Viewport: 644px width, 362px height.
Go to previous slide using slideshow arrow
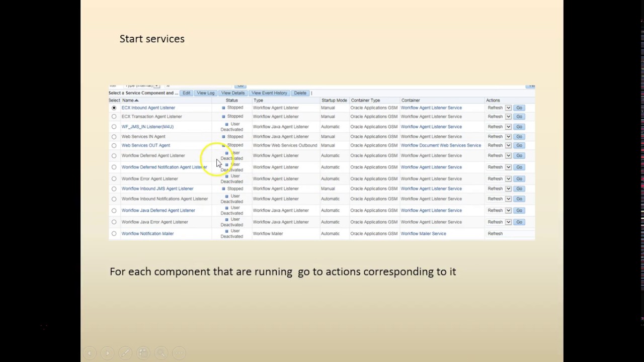click(x=89, y=353)
